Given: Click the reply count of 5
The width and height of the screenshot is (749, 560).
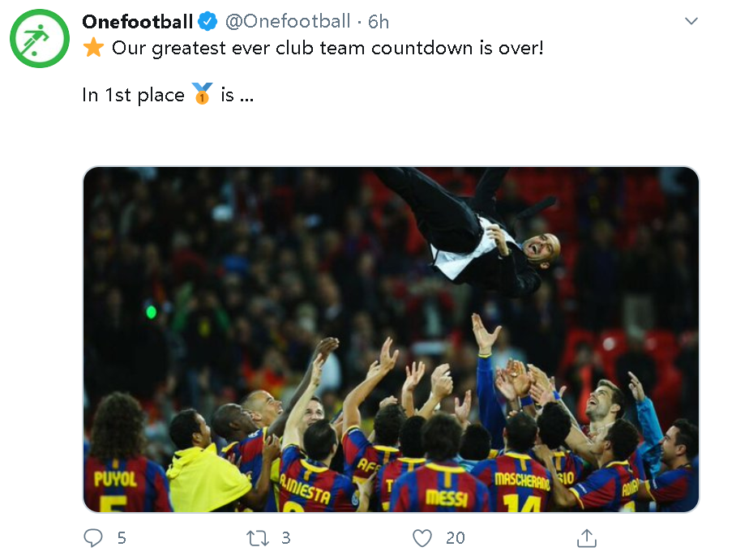Looking at the screenshot, I should click(x=122, y=537).
